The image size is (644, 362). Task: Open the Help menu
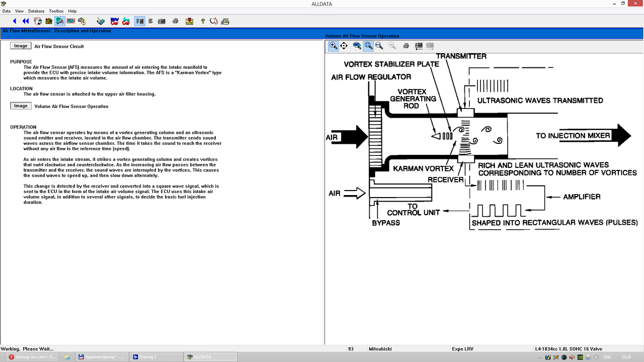72,11
